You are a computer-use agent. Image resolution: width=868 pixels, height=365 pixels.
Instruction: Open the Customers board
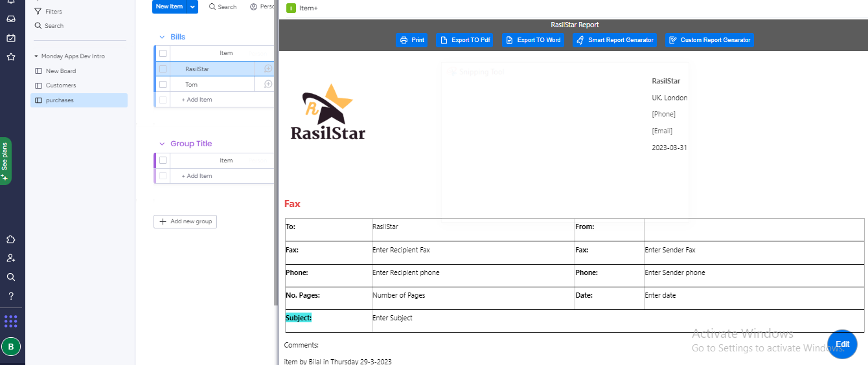coord(60,85)
